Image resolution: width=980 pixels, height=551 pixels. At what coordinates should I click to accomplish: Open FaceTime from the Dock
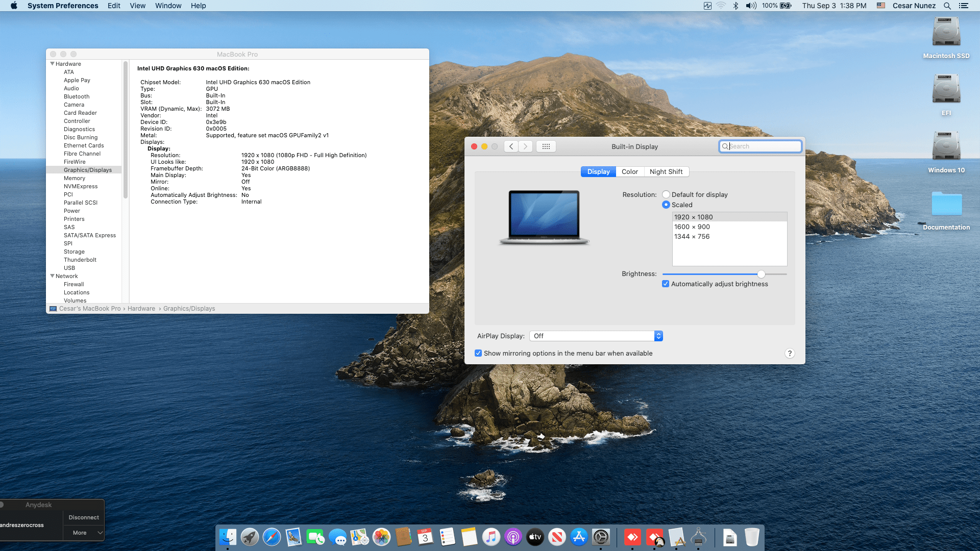(315, 537)
